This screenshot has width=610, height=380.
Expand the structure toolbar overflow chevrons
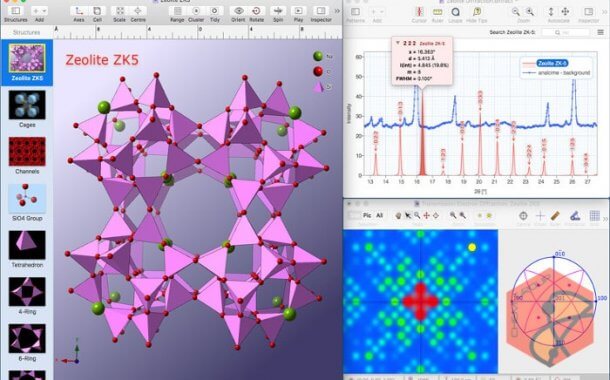(337, 11)
